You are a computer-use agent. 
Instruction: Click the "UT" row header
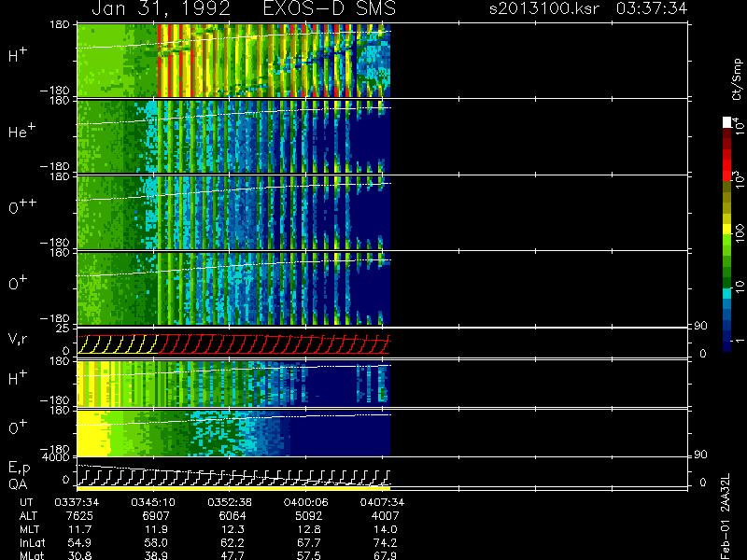click(27, 502)
